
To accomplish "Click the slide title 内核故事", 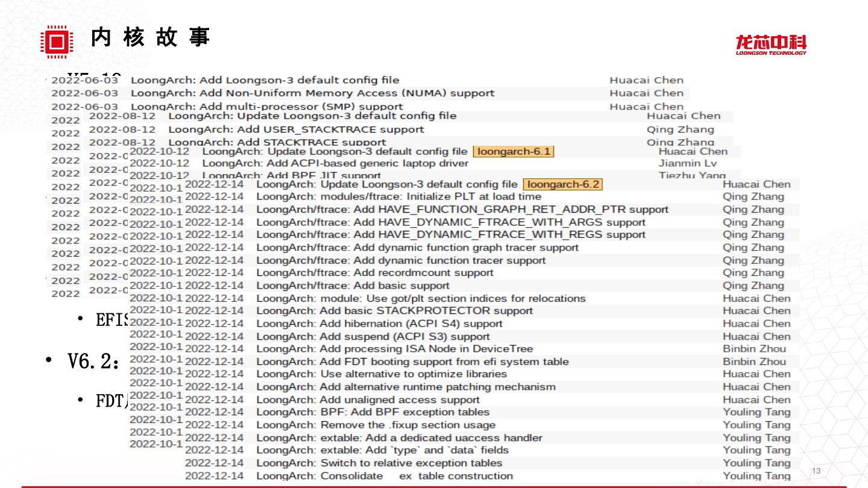I will point(151,38).
